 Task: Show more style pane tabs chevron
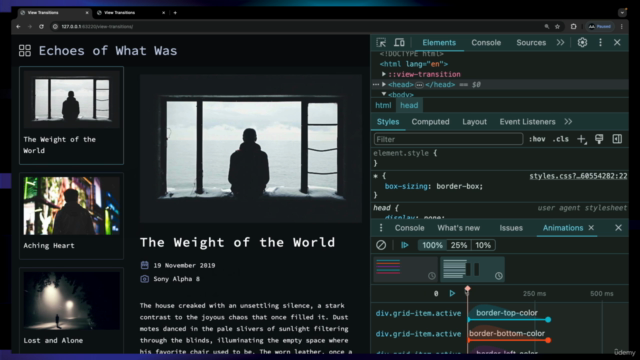[568, 122]
